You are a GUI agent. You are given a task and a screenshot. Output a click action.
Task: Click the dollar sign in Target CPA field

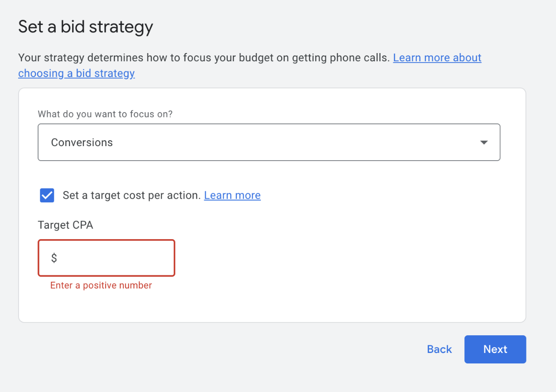[54, 258]
